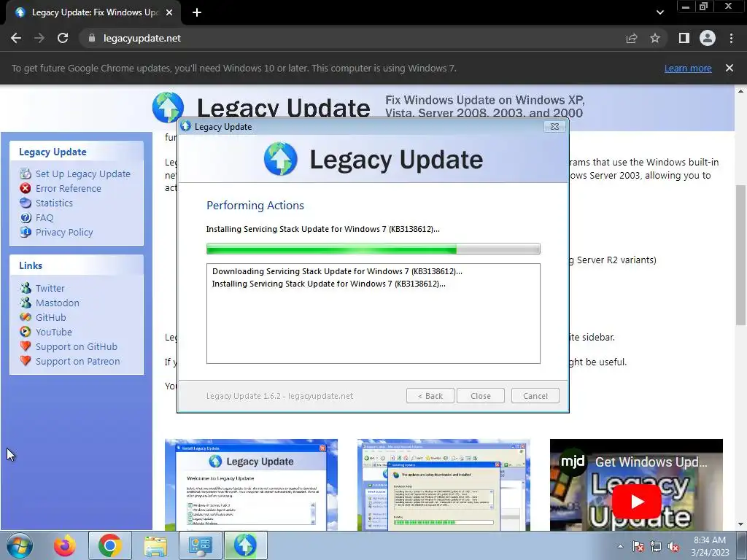Open Support on Patreon link

[77, 362]
